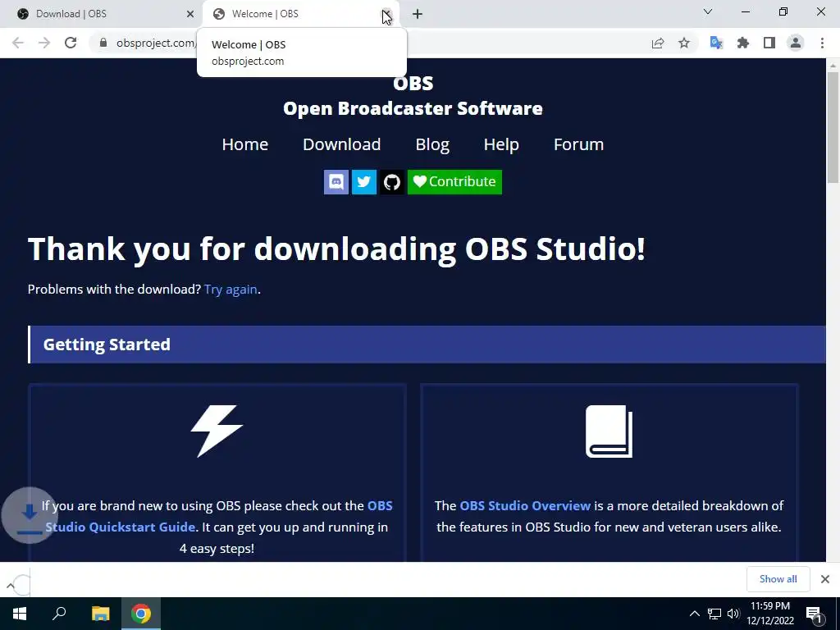The image size is (840, 630).
Task: Click the Getting Started section header
Action: point(427,345)
